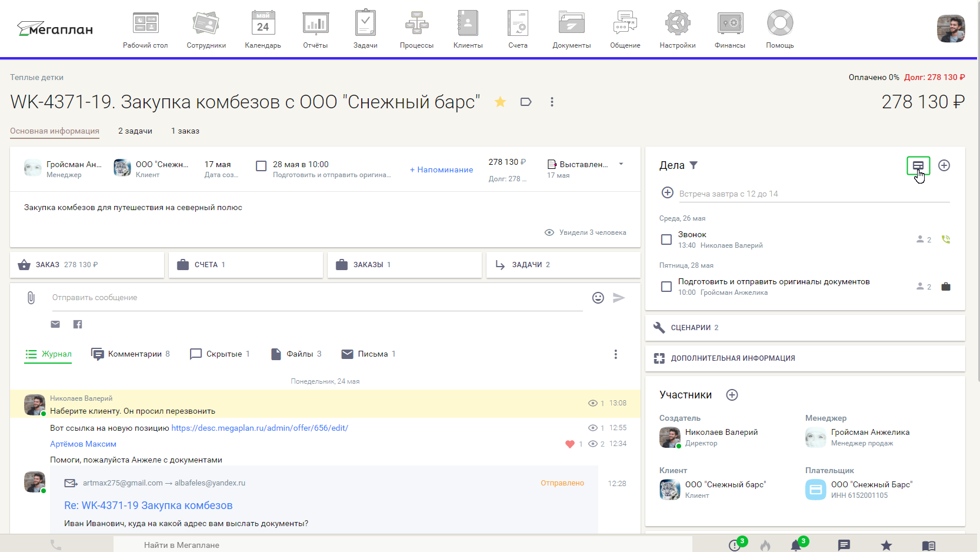
Task: Open Артёмов Максим profile link
Action: pos(83,444)
